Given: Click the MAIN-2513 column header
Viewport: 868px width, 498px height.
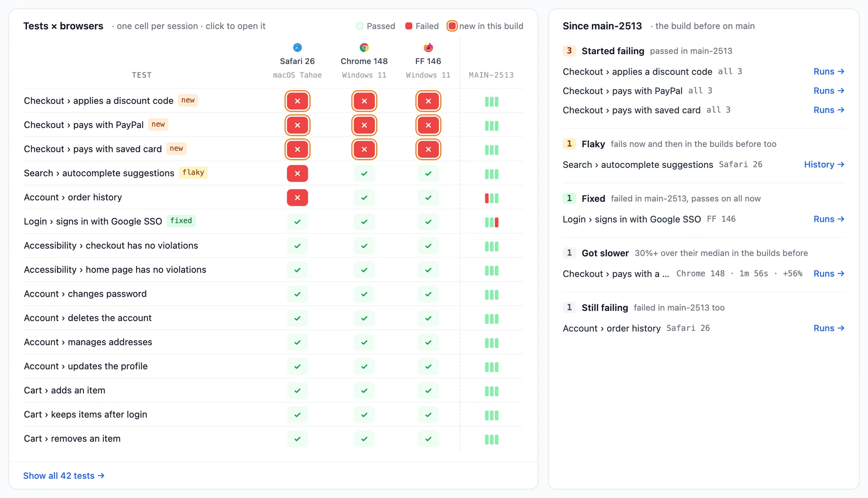Looking at the screenshot, I should tap(491, 75).
